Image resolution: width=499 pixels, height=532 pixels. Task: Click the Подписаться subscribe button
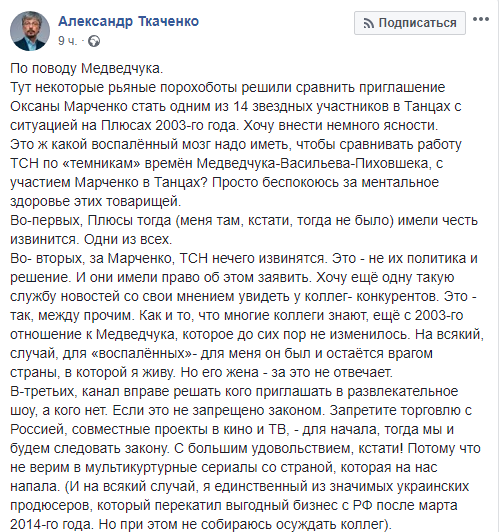[x=410, y=23]
